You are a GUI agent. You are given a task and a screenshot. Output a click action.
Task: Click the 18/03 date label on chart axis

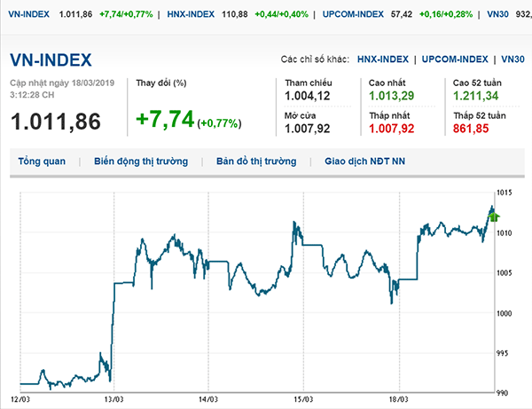click(x=399, y=399)
